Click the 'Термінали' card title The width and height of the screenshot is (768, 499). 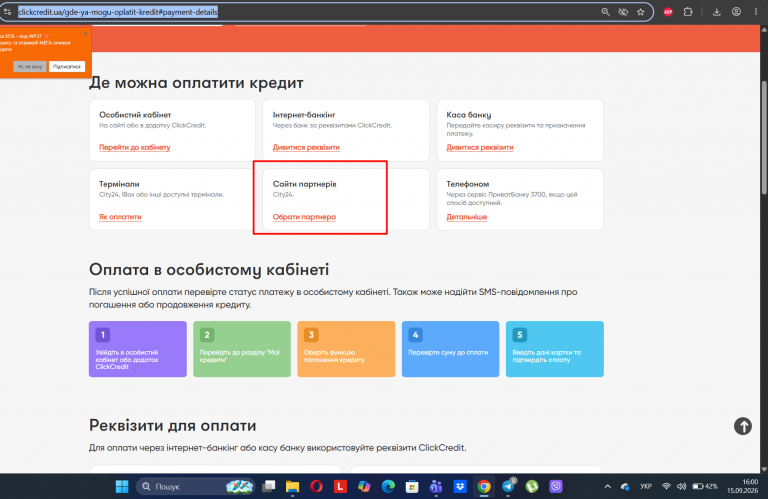[x=119, y=184]
